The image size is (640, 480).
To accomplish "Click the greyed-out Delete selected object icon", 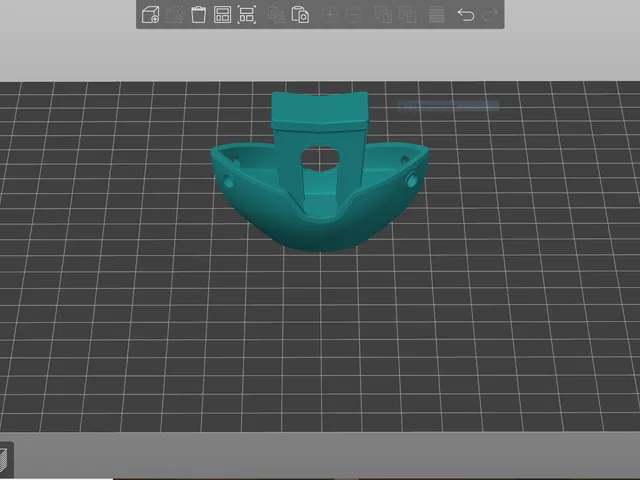I will point(174,15).
